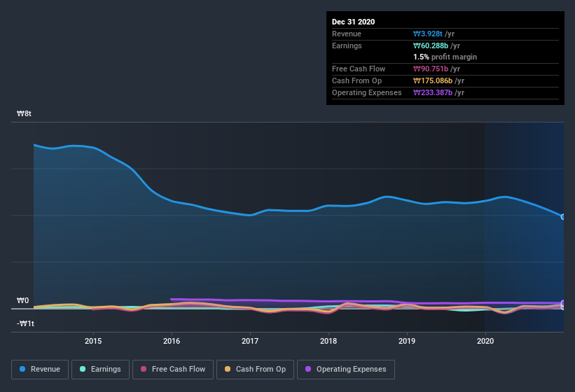This screenshot has width=575, height=392.
Task: Click the 2016 x-axis label
Action: tap(172, 341)
